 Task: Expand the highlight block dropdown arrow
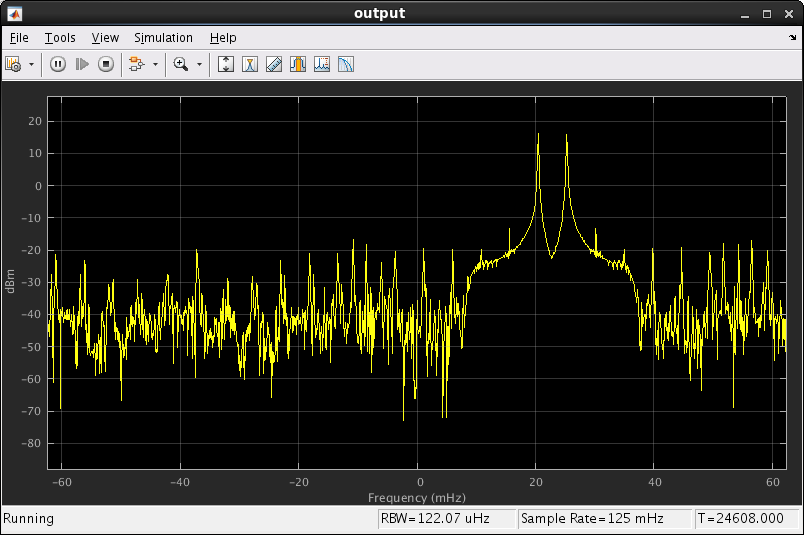pyautogui.click(x=155, y=64)
